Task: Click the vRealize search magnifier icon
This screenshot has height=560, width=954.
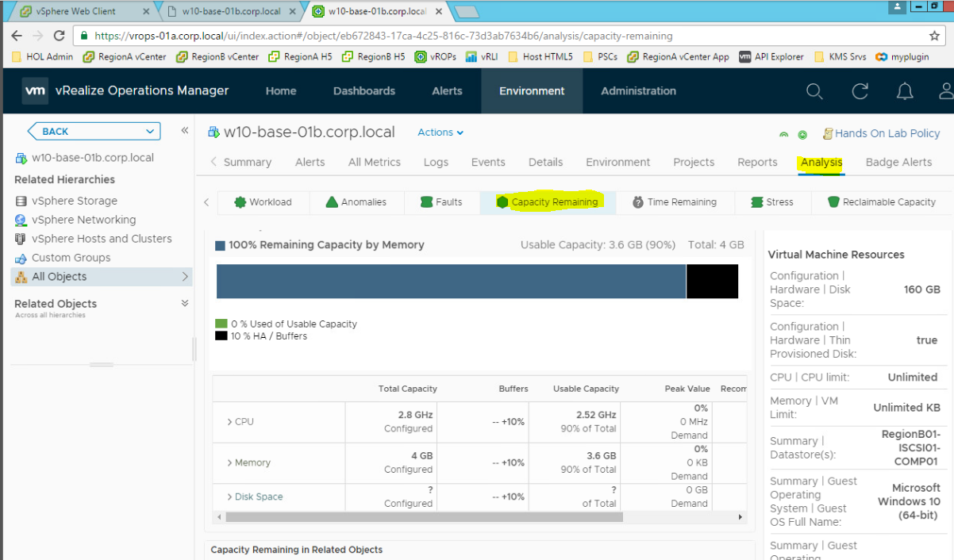Action: point(814,91)
